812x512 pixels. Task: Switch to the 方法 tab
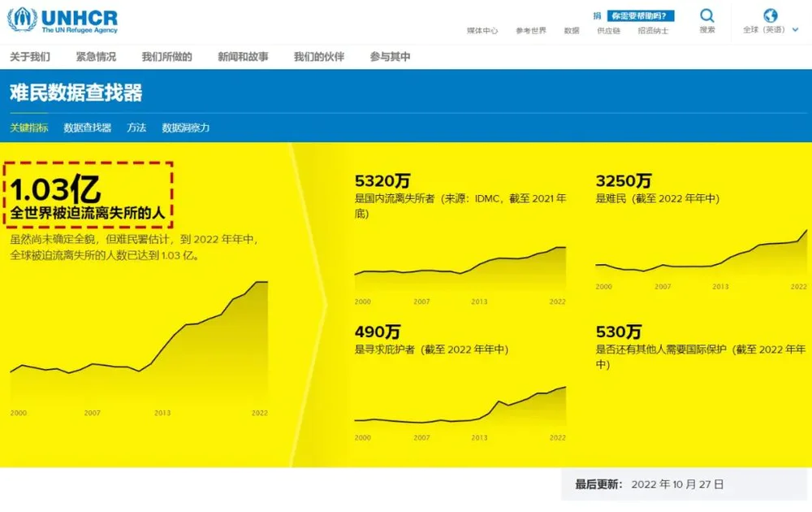pyautogui.click(x=136, y=128)
